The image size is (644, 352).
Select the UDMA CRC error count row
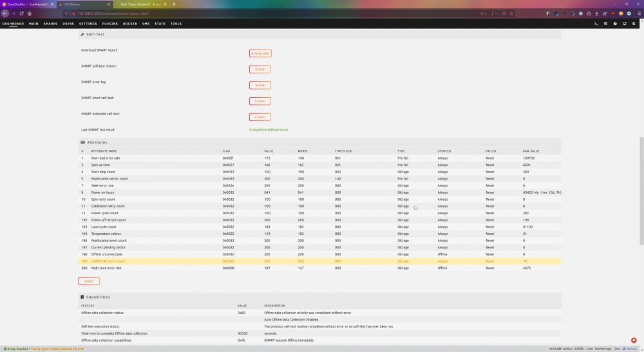(x=319, y=261)
